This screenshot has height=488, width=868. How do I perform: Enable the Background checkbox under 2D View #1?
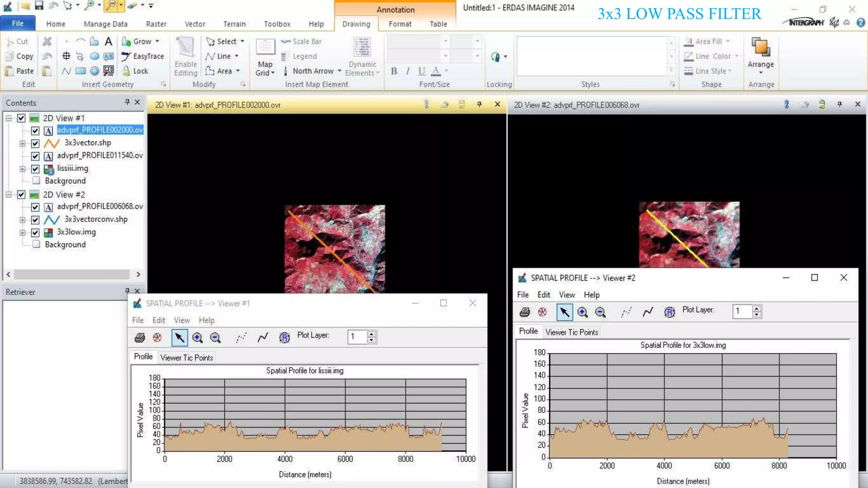[36, 181]
